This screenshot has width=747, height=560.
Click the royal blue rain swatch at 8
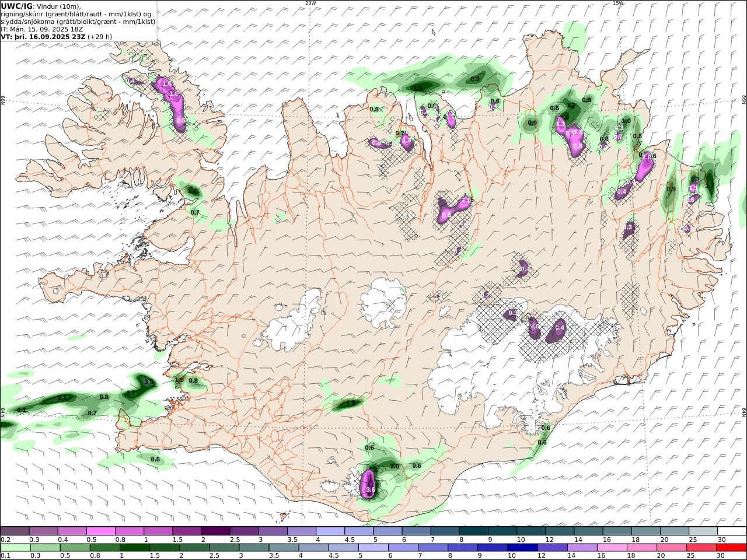coord(462,547)
